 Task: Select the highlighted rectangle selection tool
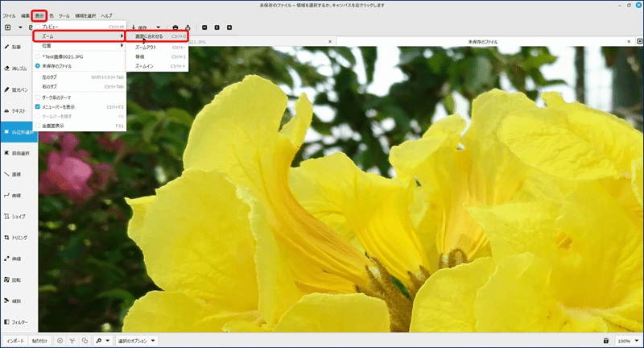[x=19, y=132]
